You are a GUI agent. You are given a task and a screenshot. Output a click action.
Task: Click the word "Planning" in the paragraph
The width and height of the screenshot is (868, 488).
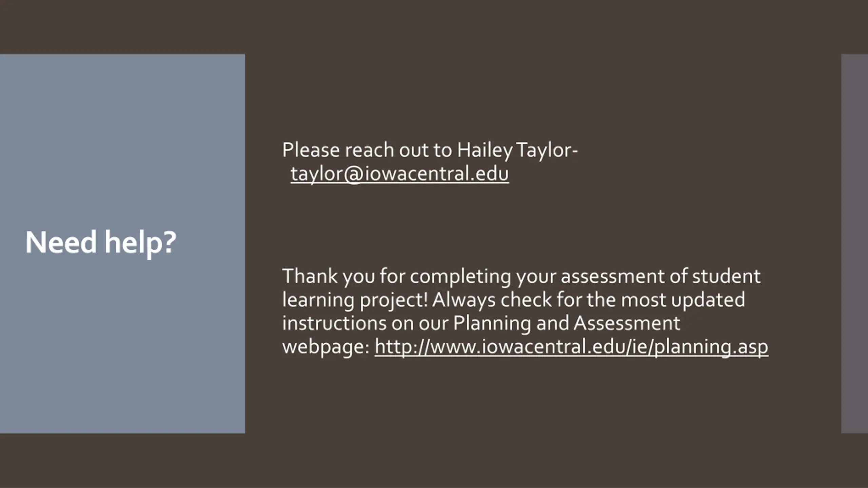click(x=492, y=324)
